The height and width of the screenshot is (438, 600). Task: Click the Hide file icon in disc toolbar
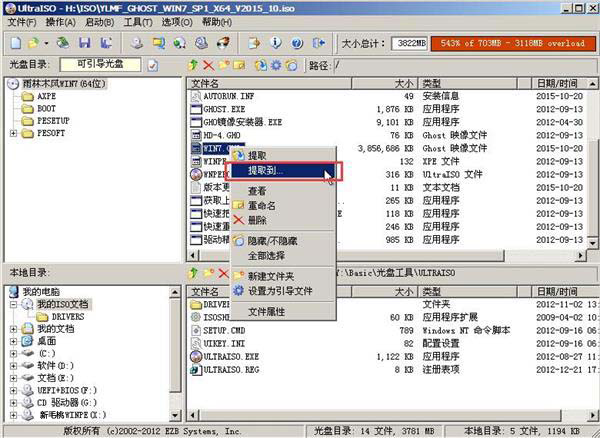pyautogui.click(x=291, y=65)
